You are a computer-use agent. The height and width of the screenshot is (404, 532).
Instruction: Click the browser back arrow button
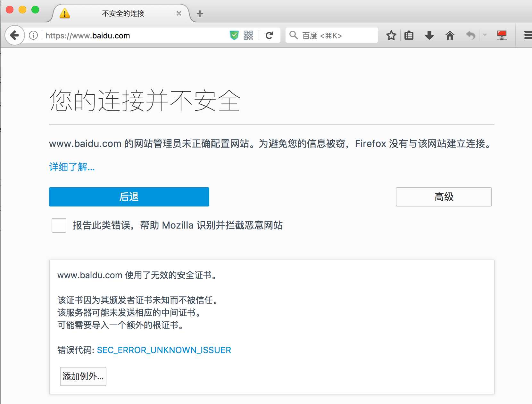coord(15,35)
